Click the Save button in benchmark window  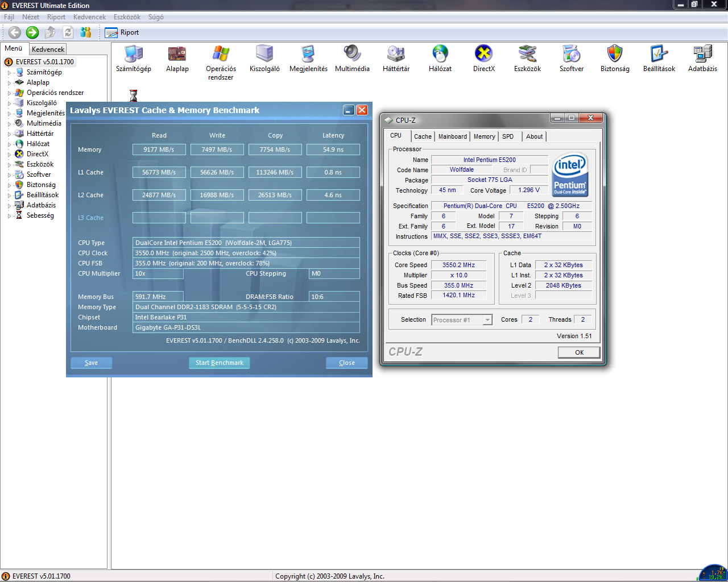pos(91,363)
